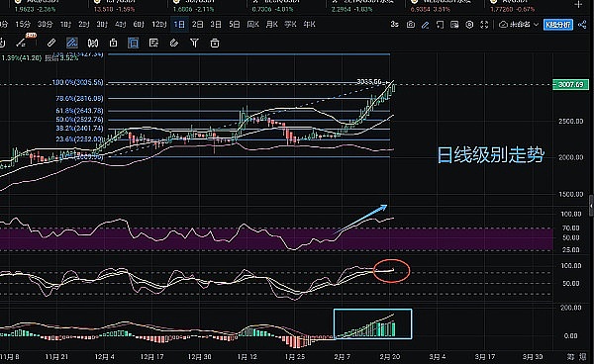Select the 6时 interval

[139, 25]
